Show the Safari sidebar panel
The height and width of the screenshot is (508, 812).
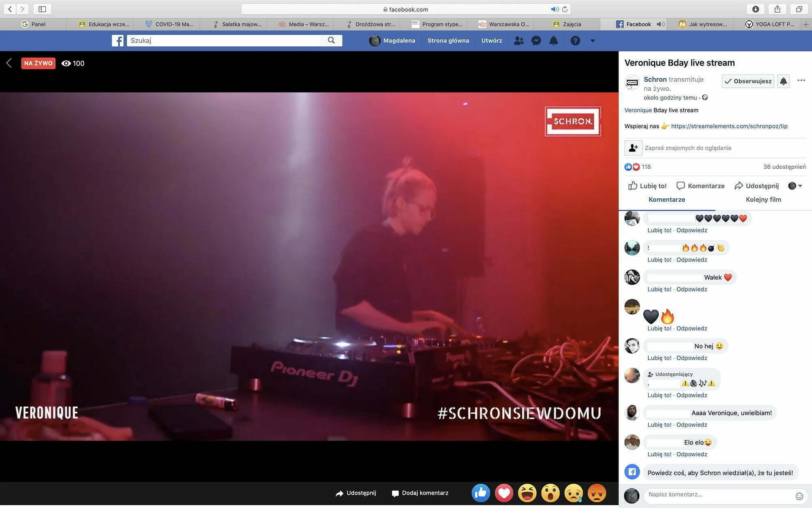pos(42,9)
